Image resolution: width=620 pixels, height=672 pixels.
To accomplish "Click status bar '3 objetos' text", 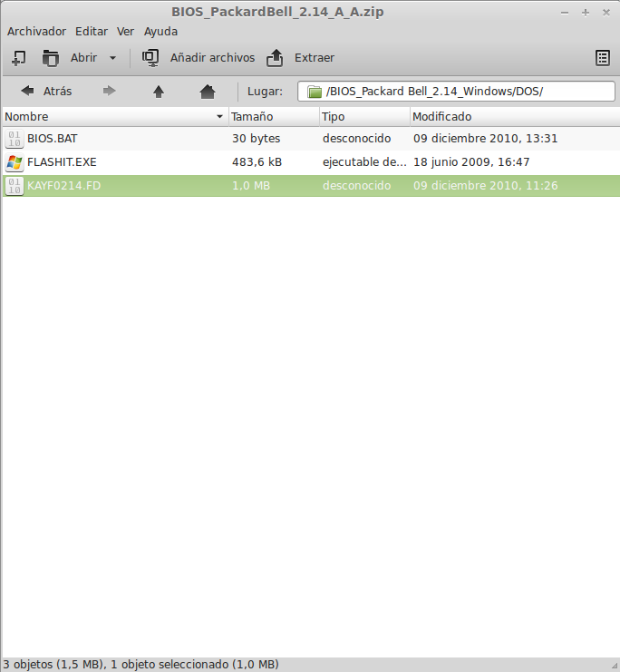I will coord(141,664).
